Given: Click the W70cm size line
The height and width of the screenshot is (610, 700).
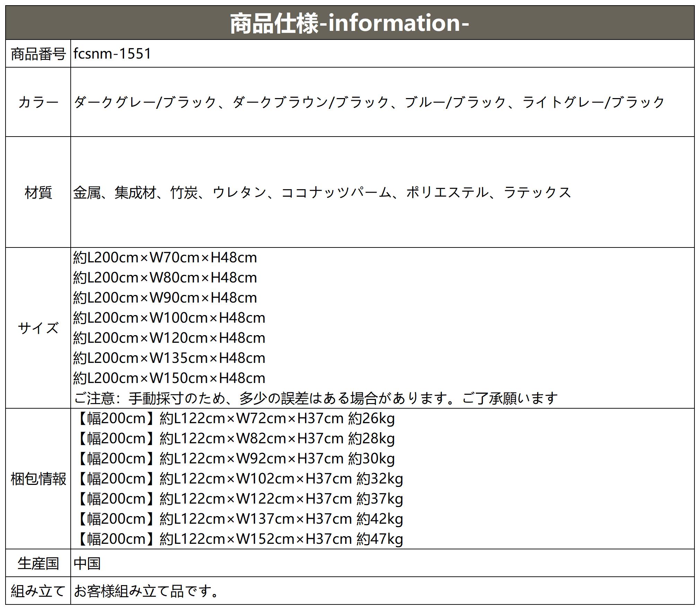Looking at the screenshot, I should 165,258.
